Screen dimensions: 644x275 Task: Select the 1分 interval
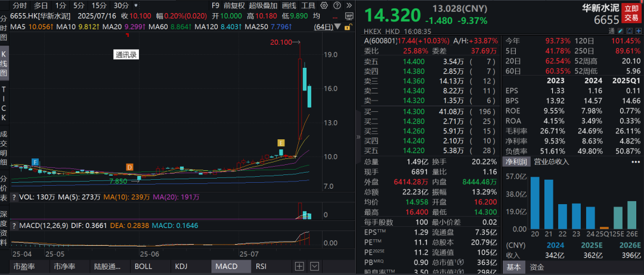[x=61, y=6]
